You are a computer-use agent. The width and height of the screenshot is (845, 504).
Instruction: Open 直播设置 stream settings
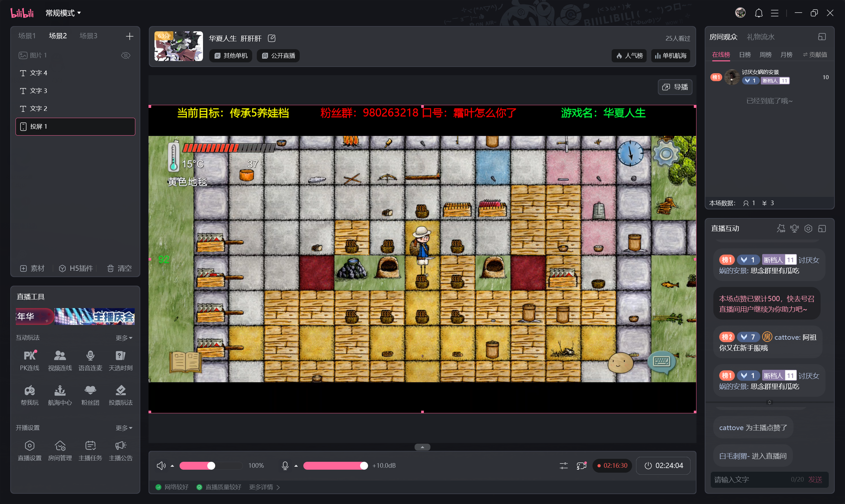pyautogui.click(x=30, y=450)
